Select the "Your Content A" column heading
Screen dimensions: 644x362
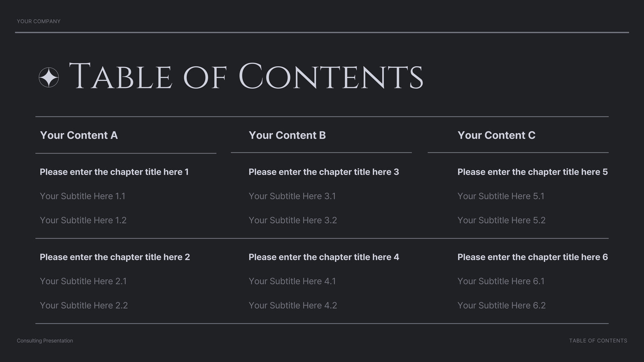coord(79,135)
